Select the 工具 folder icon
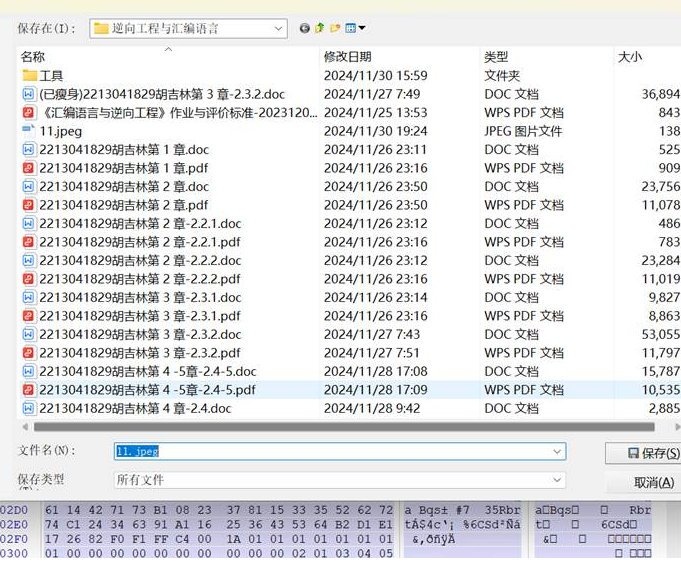Viewport: 681px width, 563px height. click(29, 76)
